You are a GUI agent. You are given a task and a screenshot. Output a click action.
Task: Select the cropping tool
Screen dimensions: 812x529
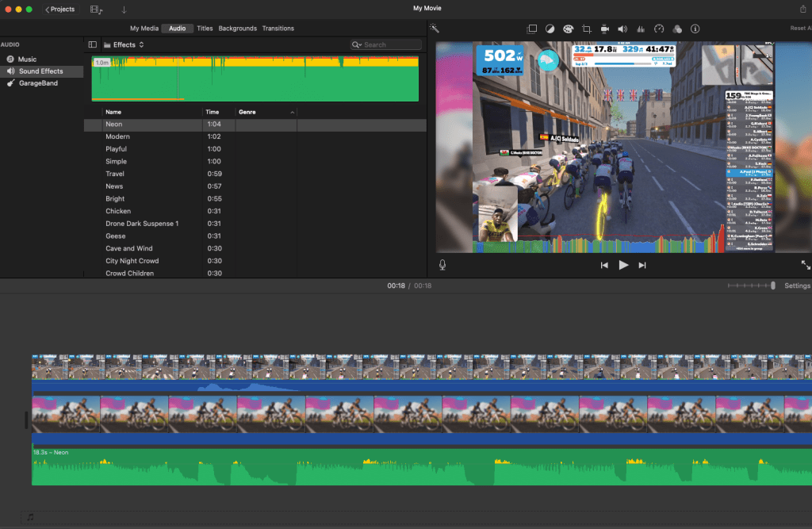click(x=587, y=29)
